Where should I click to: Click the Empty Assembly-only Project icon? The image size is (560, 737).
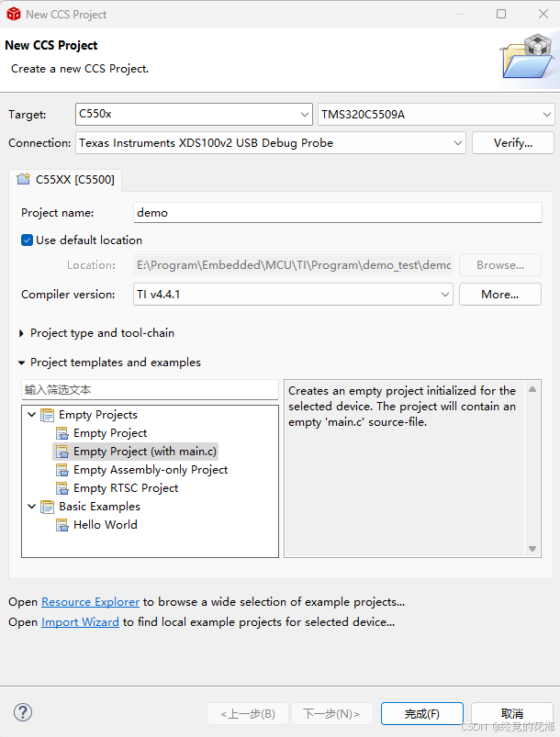62,470
